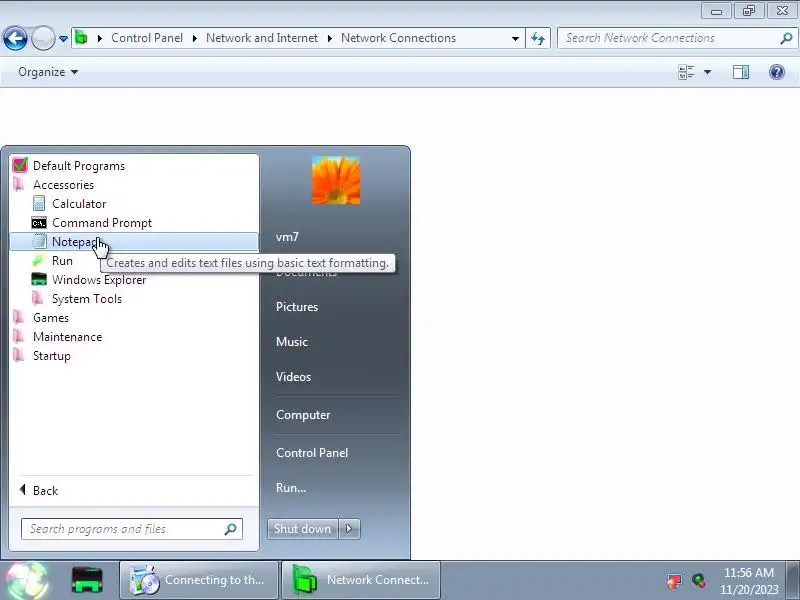Viewport: 800px width, 600px height.
Task: Open the Organize menu
Action: (48, 72)
